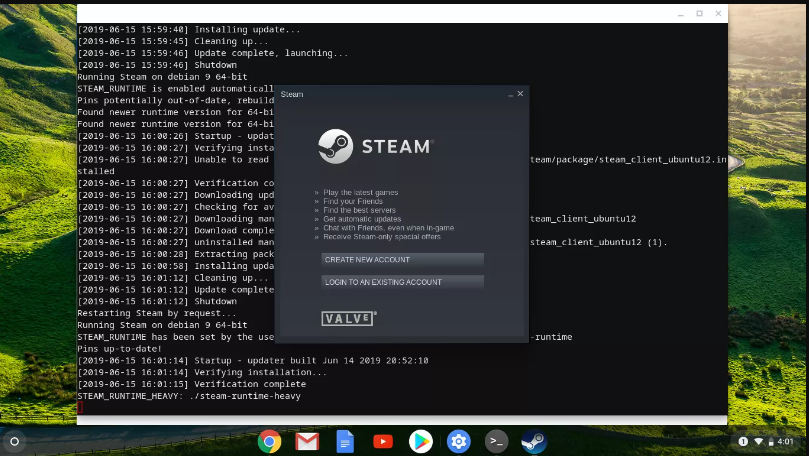Screen dimensions: 809x456
Task: Minimize the terminal window
Action: click(x=681, y=14)
